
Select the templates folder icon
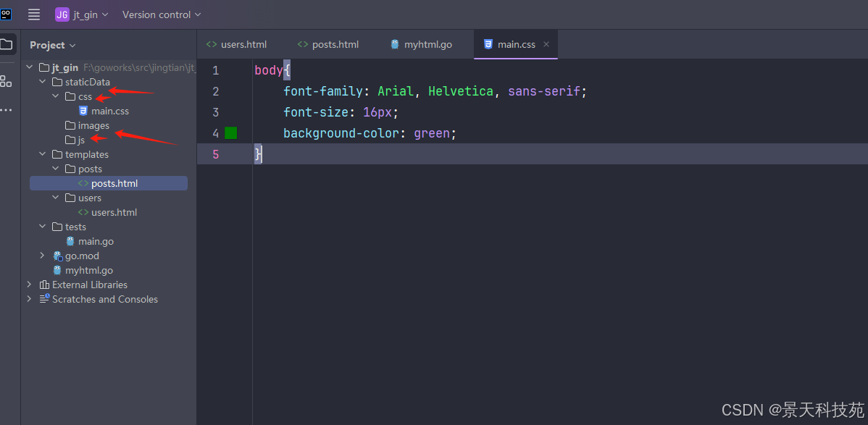tap(57, 154)
